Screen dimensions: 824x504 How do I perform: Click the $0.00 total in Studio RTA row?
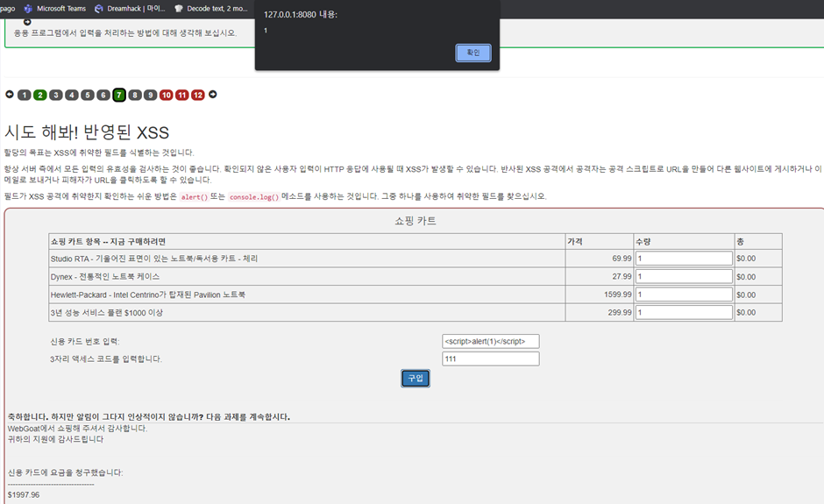tap(746, 259)
